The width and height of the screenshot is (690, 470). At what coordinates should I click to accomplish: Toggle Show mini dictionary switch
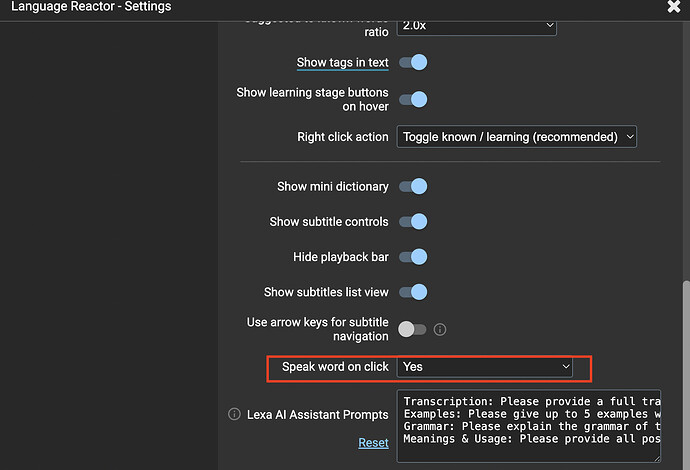(x=413, y=186)
